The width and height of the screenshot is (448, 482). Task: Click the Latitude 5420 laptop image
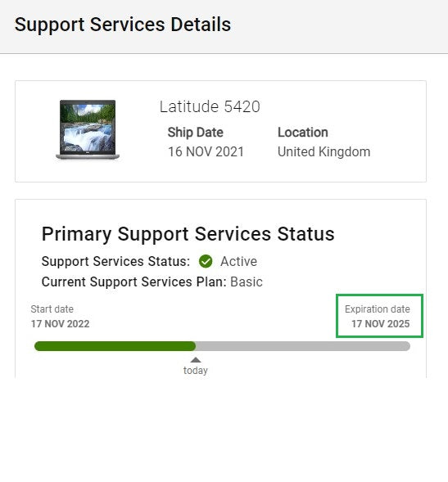88,130
